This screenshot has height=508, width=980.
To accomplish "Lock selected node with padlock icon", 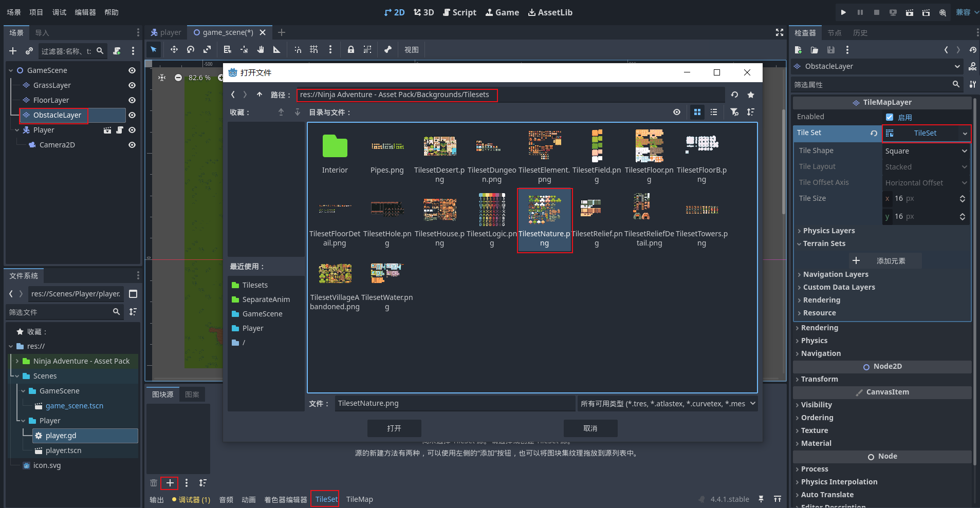I will (350, 49).
